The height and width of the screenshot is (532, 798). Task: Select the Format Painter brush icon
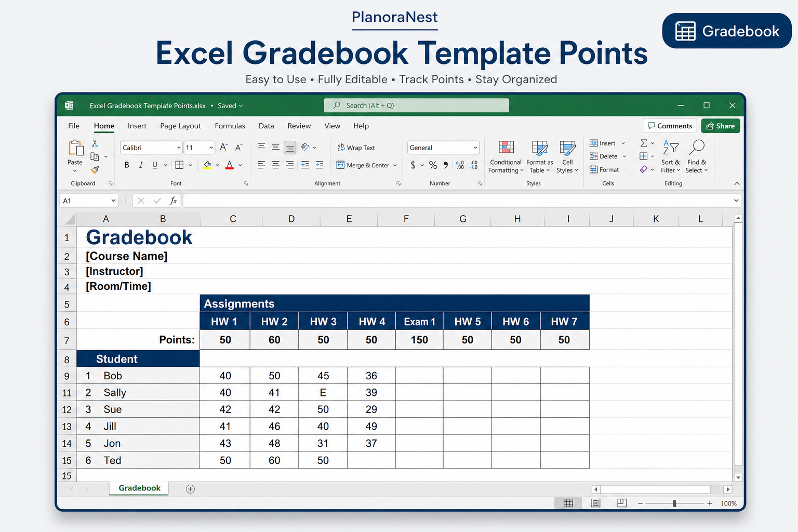tap(95, 169)
